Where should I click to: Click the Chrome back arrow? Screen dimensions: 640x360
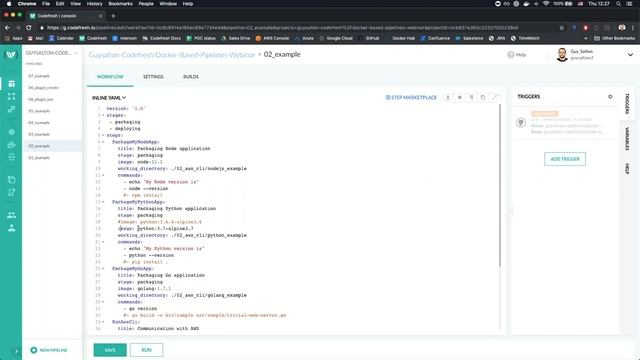tap(7, 28)
